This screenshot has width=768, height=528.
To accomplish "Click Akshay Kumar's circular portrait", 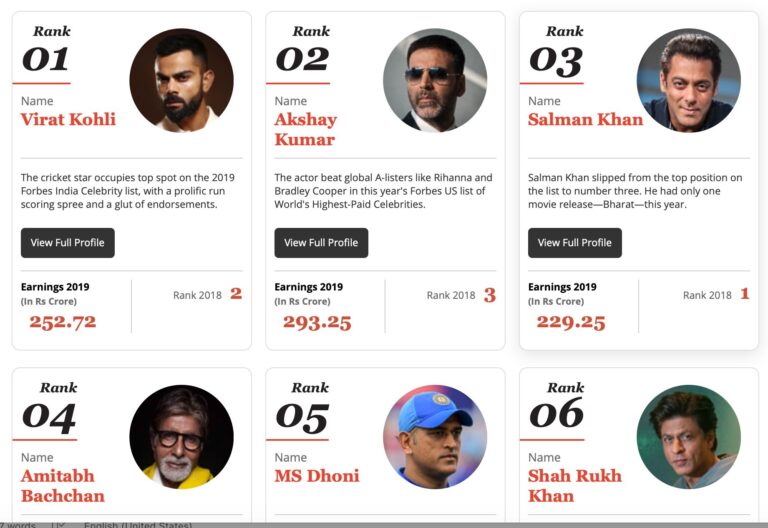I will coord(435,80).
